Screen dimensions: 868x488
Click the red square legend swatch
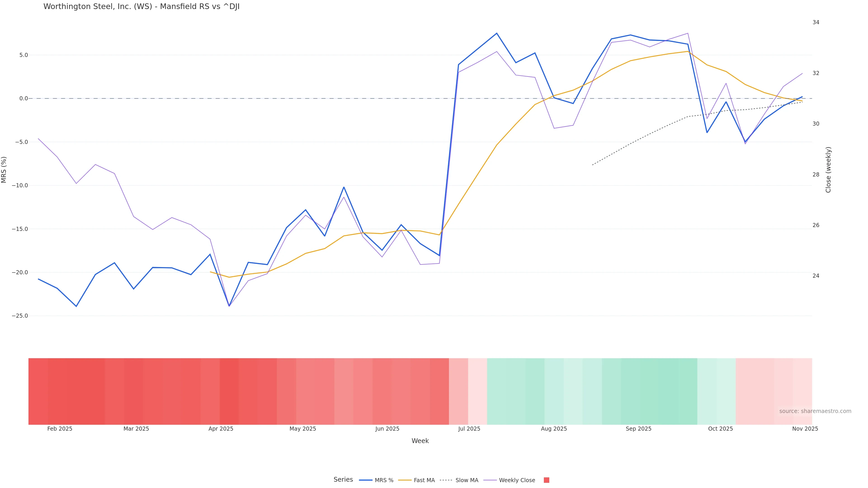(547, 480)
